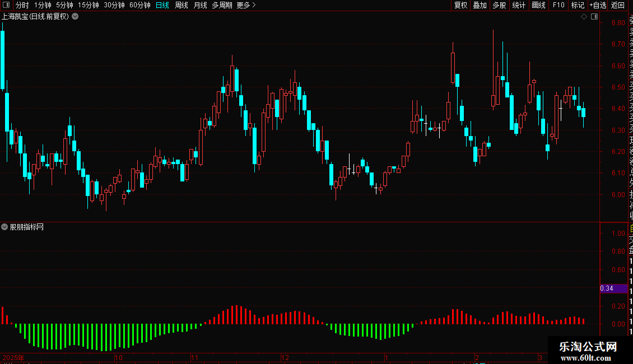Viewport: 633px width, 364px height.
Task: Switch to the 周线 weekly chart
Action: 181,5
